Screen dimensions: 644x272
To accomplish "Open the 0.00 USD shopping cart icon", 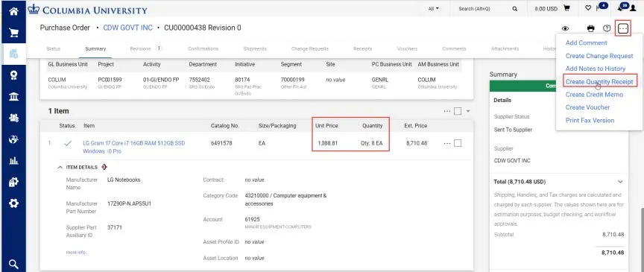I will (566, 8).
